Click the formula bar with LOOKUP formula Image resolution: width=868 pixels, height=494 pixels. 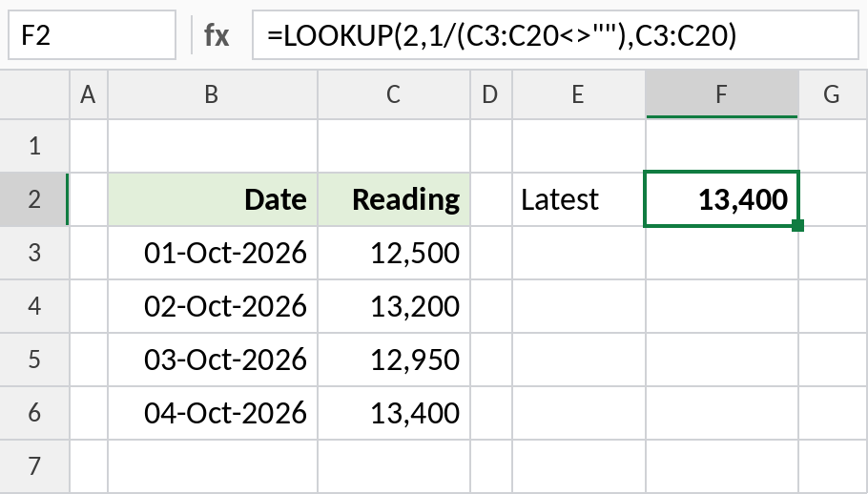click(x=555, y=35)
